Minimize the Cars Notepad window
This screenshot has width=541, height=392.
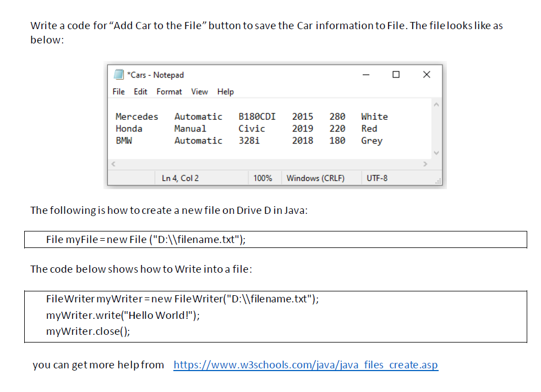click(x=365, y=74)
